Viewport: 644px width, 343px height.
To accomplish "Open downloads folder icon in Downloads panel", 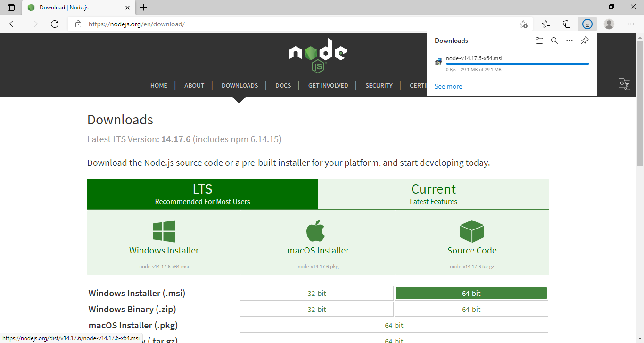I will click(x=539, y=41).
